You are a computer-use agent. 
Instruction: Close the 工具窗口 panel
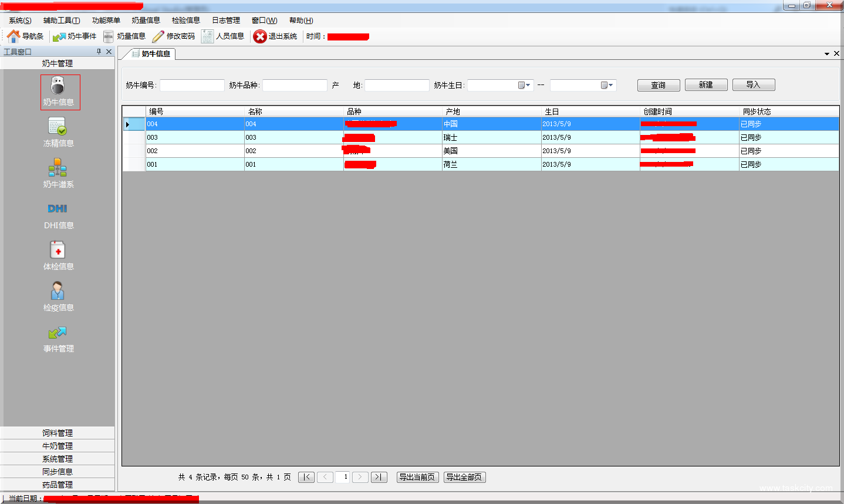(109, 52)
